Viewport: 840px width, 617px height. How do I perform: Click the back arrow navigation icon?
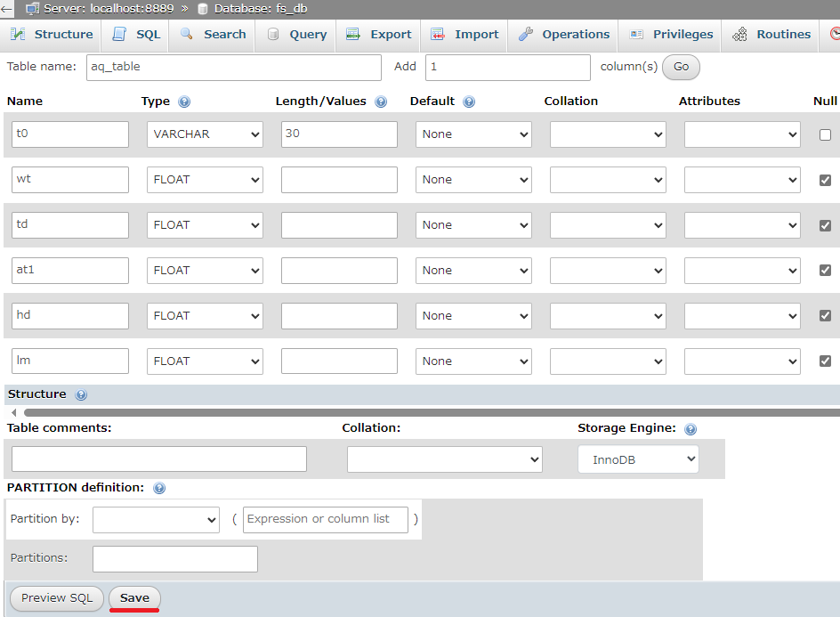tap(6, 9)
